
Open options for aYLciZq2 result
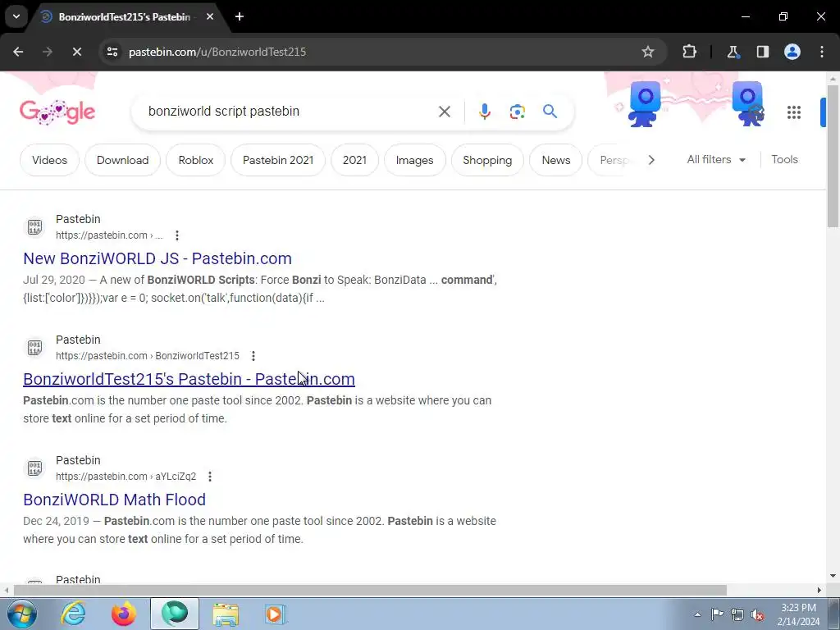[x=210, y=477]
